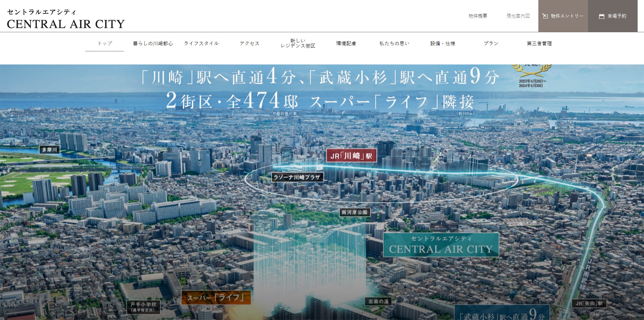Go to the アクセス menu item

250,43
